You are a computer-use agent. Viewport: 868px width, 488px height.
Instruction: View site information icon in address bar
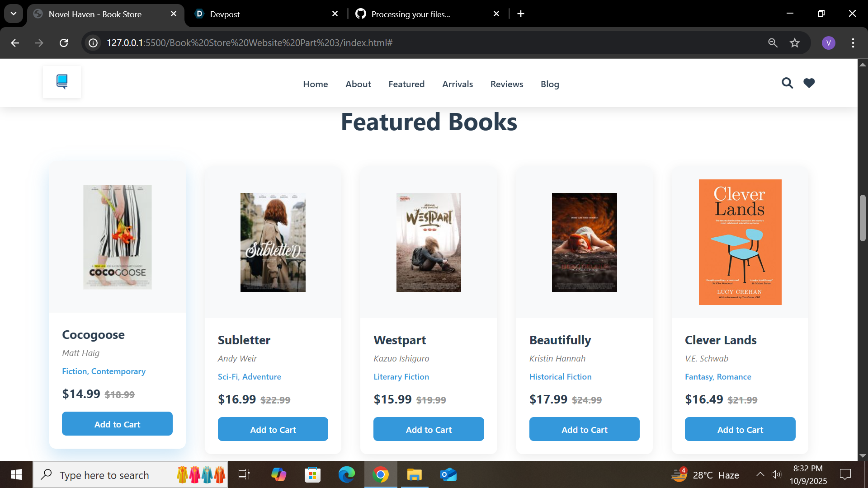tap(93, 43)
